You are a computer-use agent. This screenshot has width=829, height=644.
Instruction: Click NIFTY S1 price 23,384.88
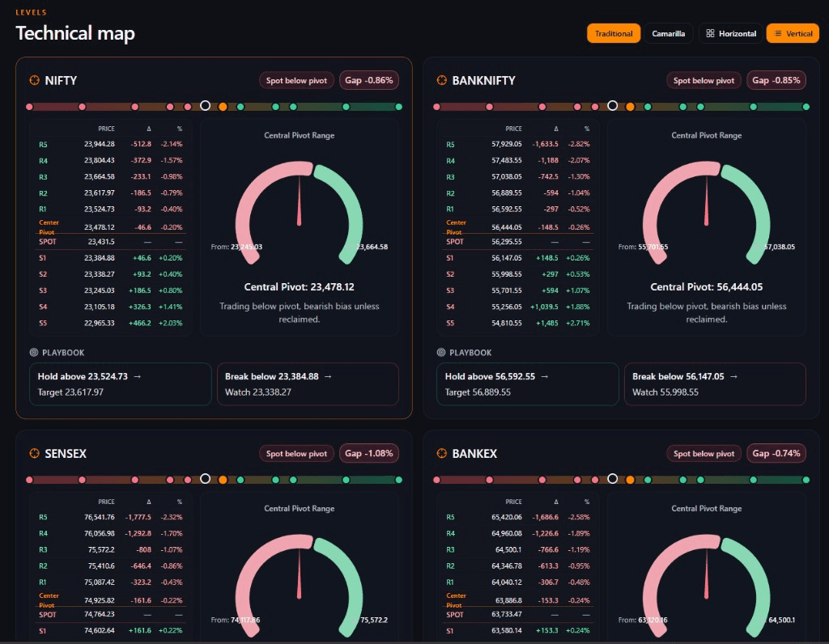pos(100,258)
